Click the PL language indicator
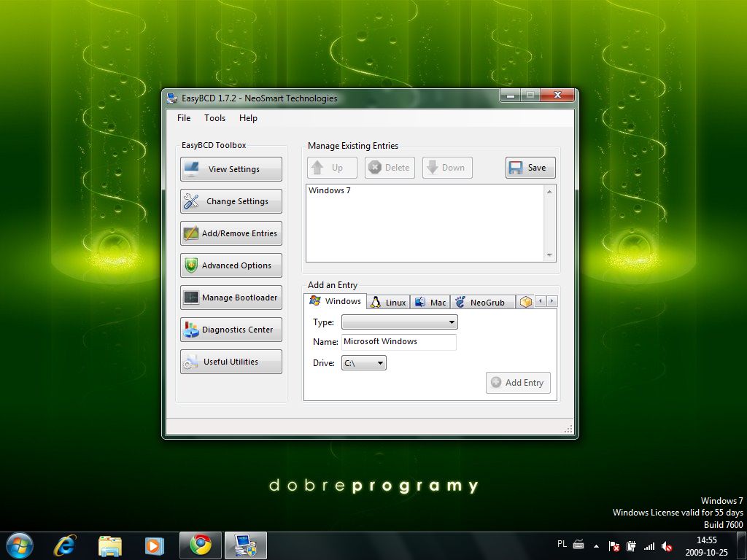747x560 pixels. 562,544
